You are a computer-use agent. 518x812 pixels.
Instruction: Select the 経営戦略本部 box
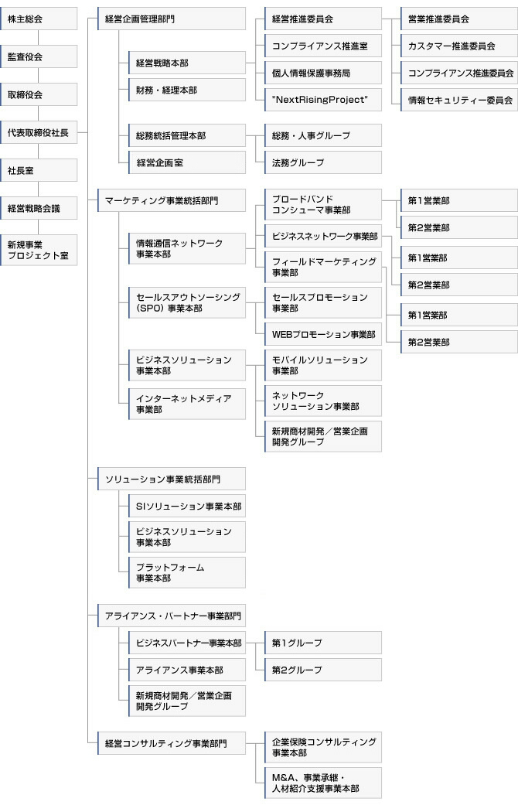(x=186, y=63)
